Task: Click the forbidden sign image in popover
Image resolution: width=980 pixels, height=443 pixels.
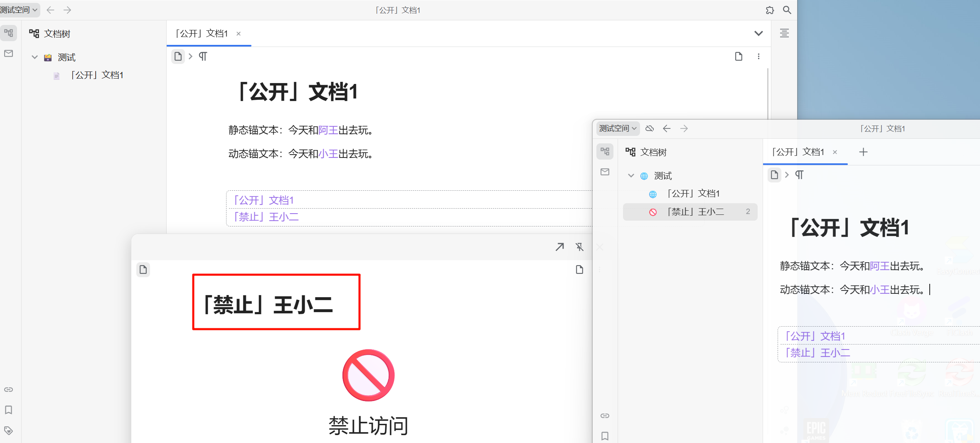Action: pos(368,375)
